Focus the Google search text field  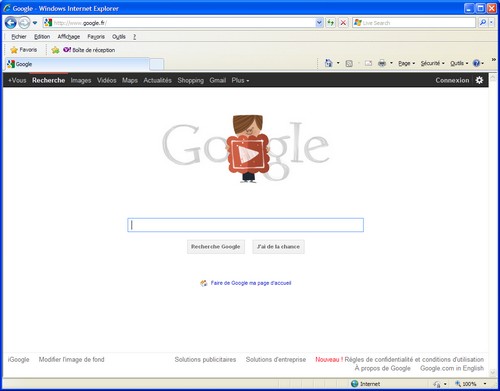point(245,225)
